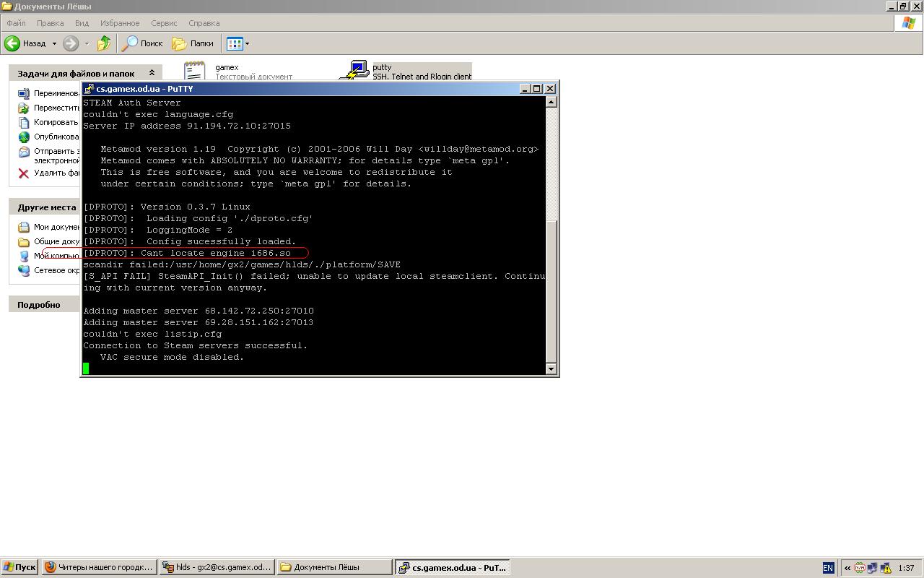Click the N/A tray icon
924x578 pixels.
pos(859,568)
